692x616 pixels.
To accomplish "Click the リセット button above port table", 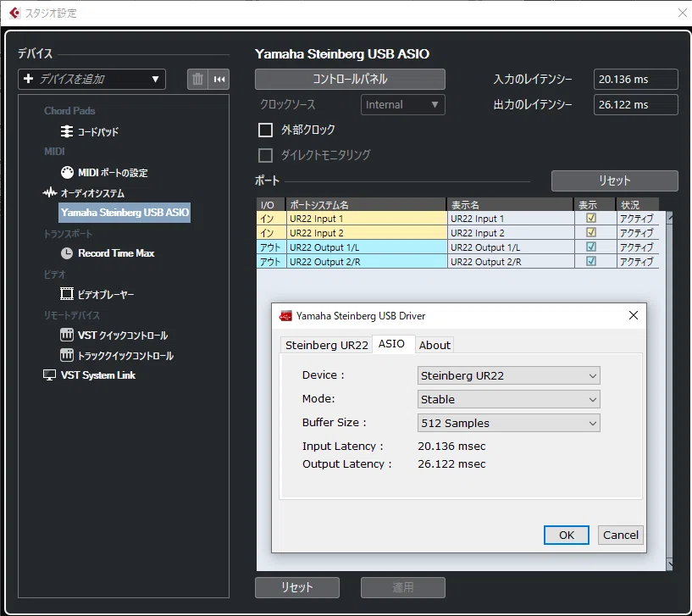I will (x=614, y=180).
